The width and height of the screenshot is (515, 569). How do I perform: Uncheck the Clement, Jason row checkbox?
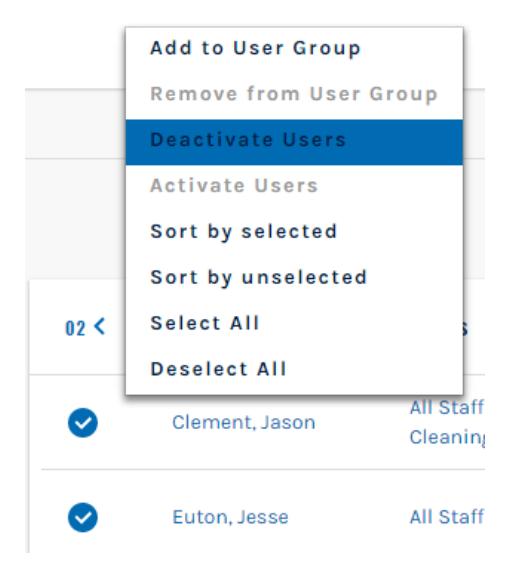click(83, 423)
